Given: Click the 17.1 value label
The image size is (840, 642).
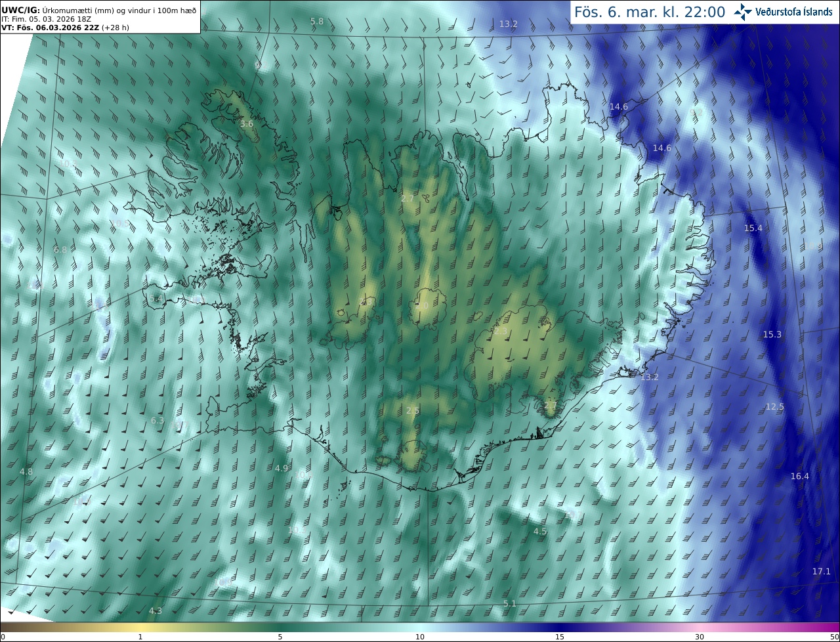Looking at the screenshot, I should (822, 571).
